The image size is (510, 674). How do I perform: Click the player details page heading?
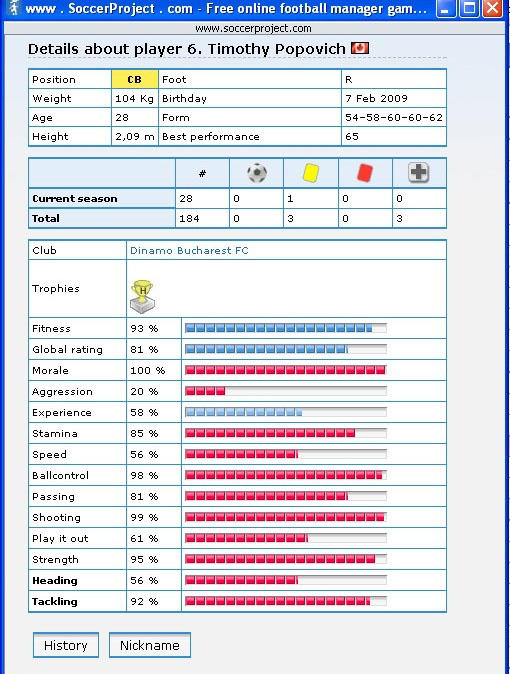pyautogui.click(x=187, y=49)
